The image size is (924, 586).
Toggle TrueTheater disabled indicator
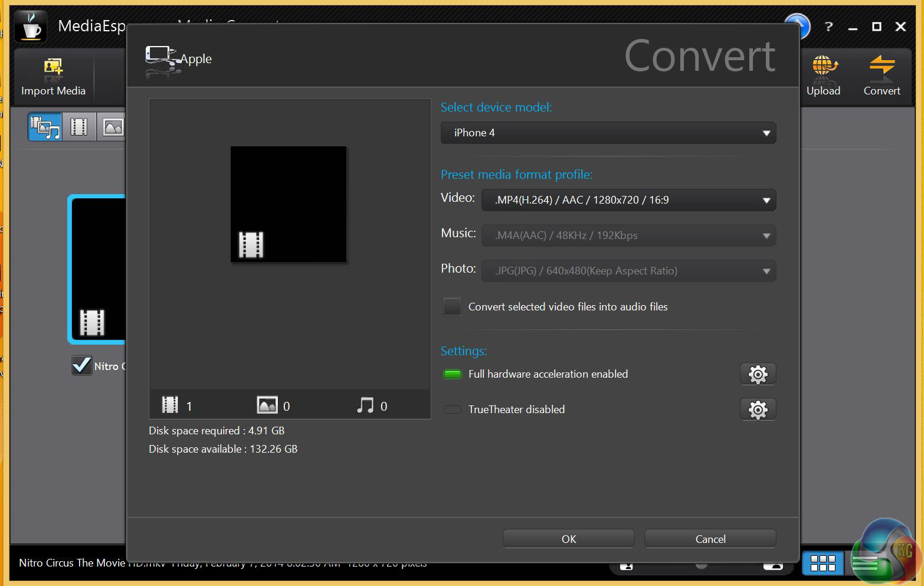[453, 410]
